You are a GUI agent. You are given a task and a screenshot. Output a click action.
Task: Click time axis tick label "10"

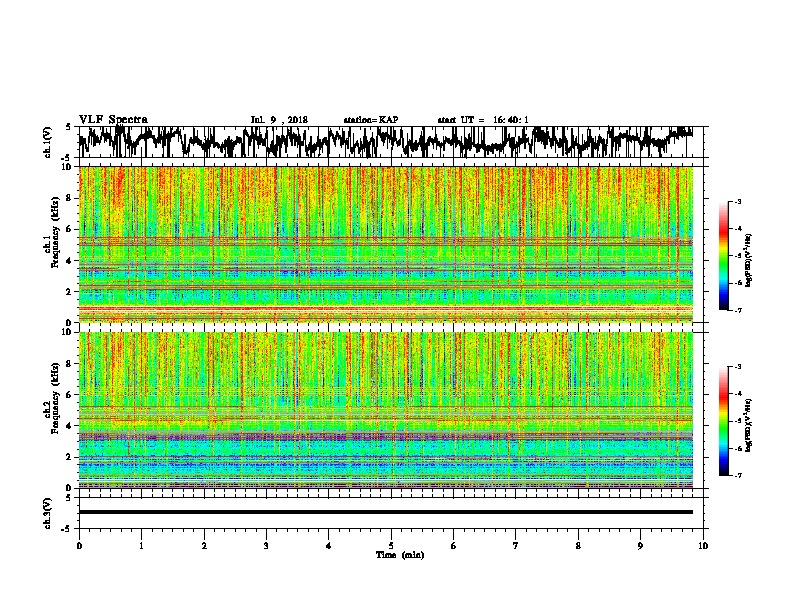tap(703, 546)
